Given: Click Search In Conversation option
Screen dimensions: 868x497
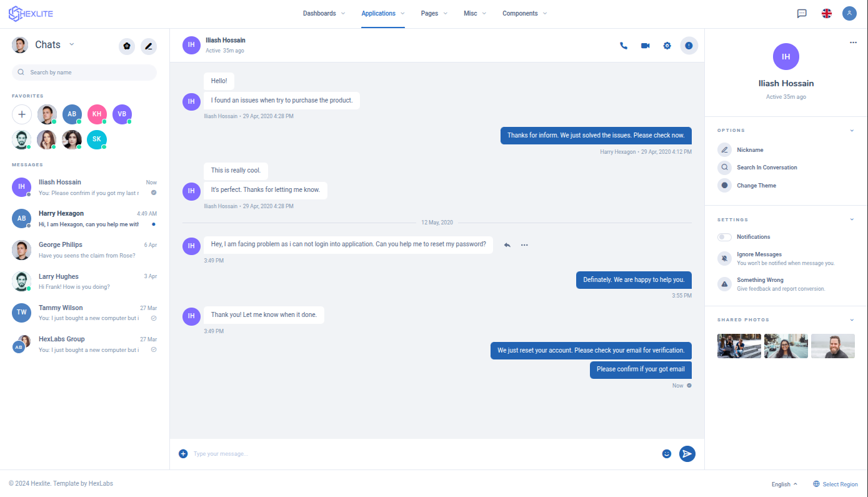Looking at the screenshot, I should tap(766, 168).
